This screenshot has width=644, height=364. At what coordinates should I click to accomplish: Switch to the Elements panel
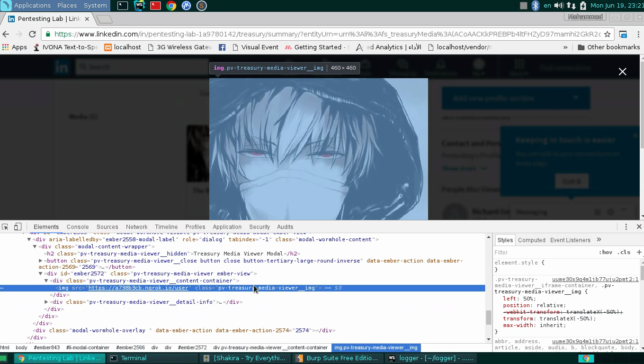pyautogui.click(x=46, y=227)
